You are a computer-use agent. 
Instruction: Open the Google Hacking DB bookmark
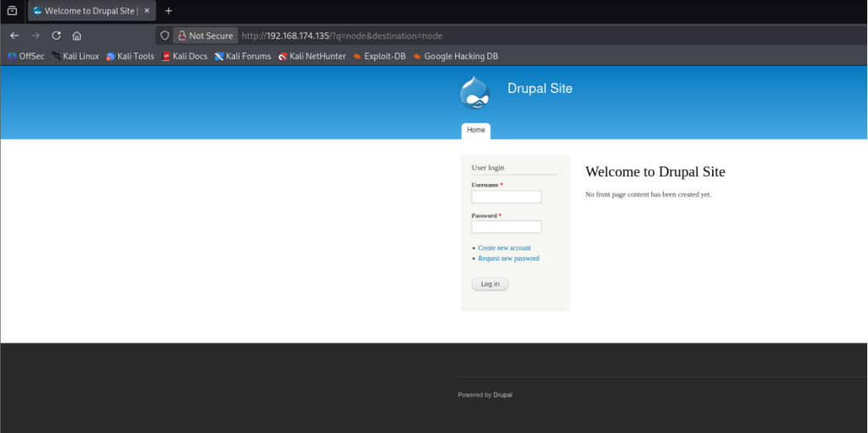pos(455,56)
